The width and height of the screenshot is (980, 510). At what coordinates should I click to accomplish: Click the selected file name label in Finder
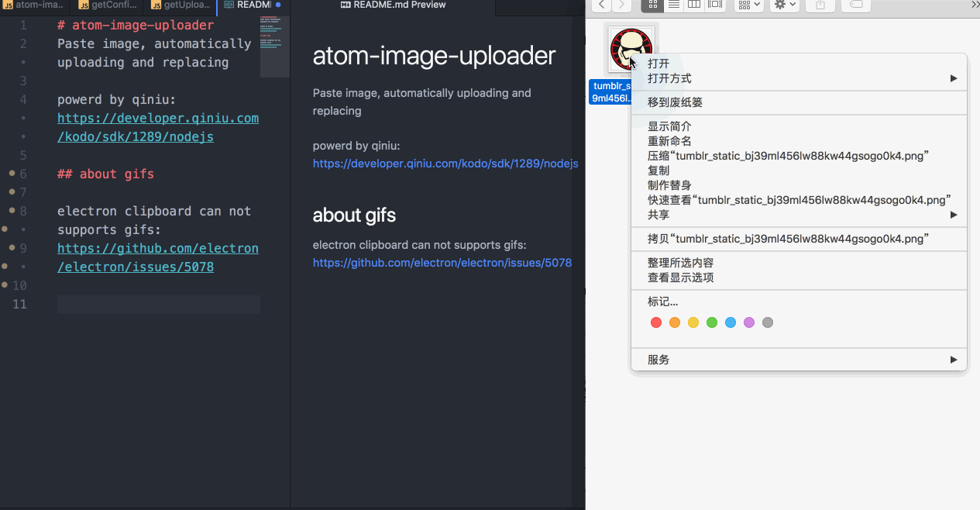click(610, 92)
